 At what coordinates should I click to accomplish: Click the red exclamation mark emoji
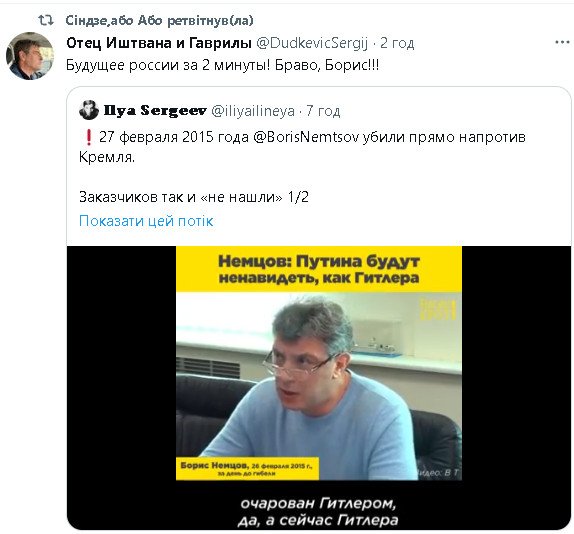tap(88, 137)
